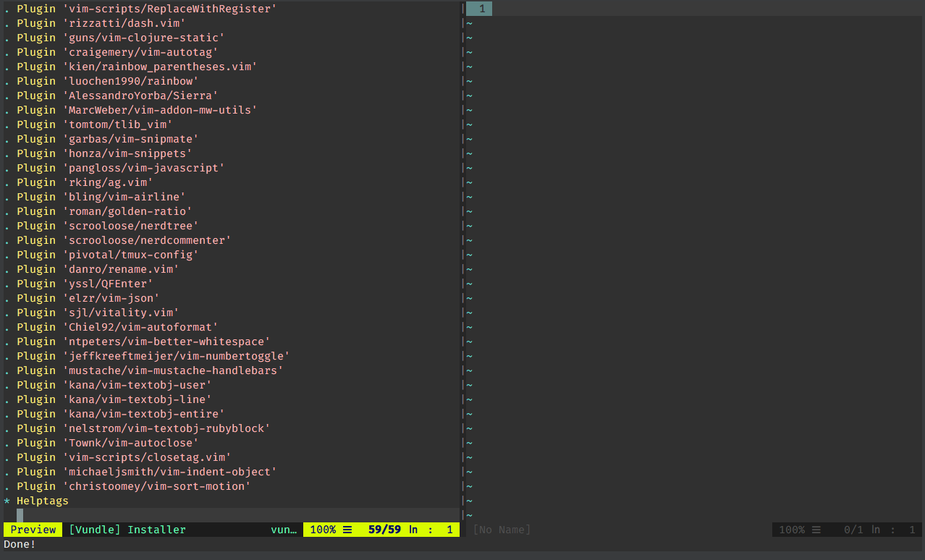Click the '* Helptags' line

36,501
